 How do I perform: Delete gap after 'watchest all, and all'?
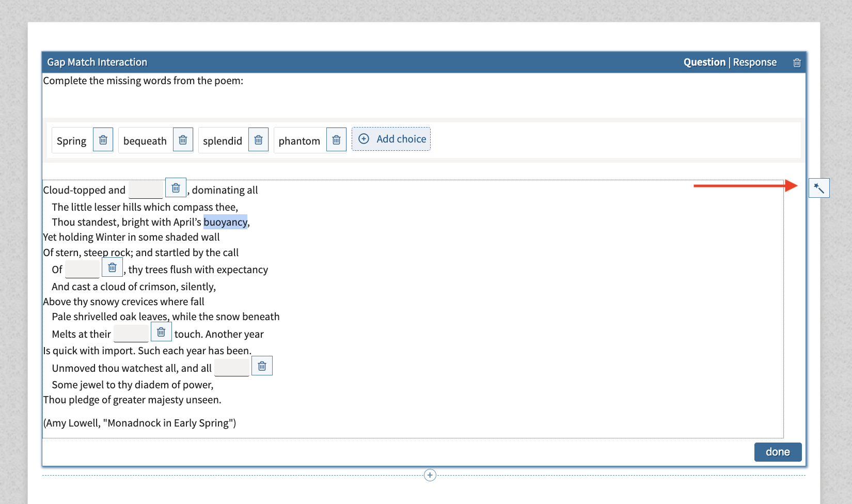pyautogui.click(x=262, y=366)
